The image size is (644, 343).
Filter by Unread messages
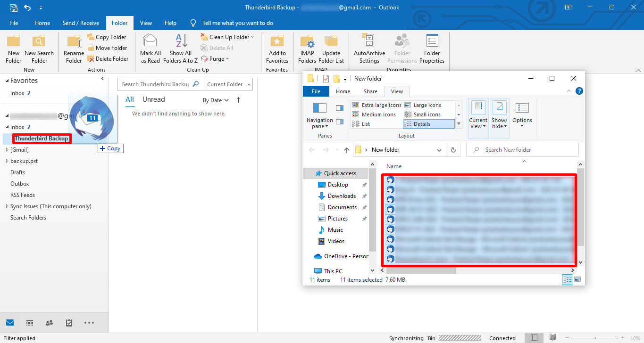tap(154, 99)
